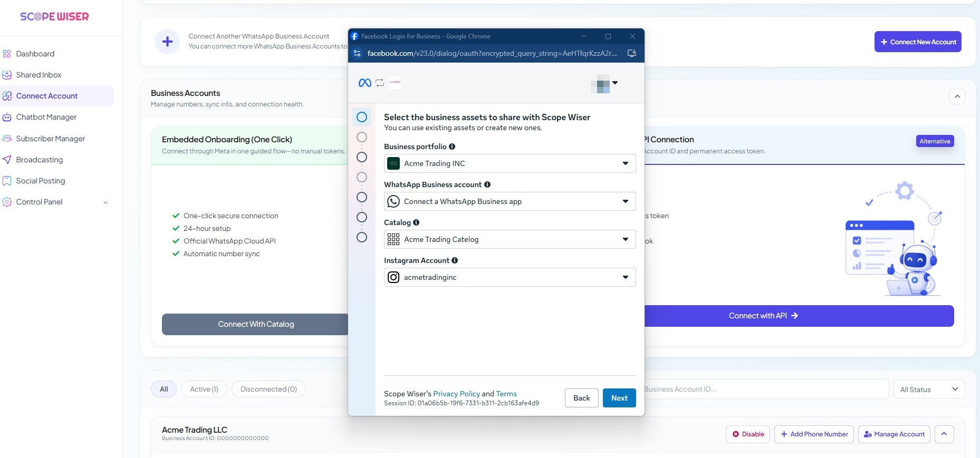Click the Business portfolio info icon
This screenshot has width=980, height=458.
click(452, 147)
